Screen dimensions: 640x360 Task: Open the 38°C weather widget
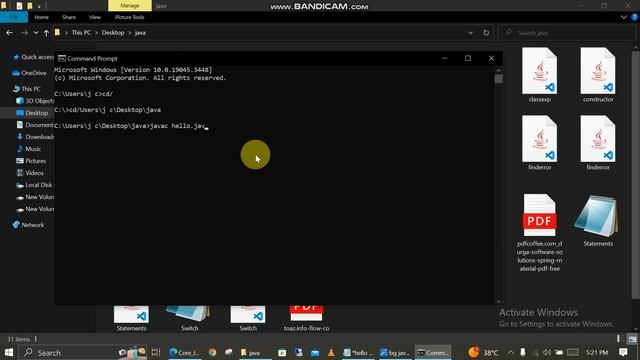click(x=483, y=352)
